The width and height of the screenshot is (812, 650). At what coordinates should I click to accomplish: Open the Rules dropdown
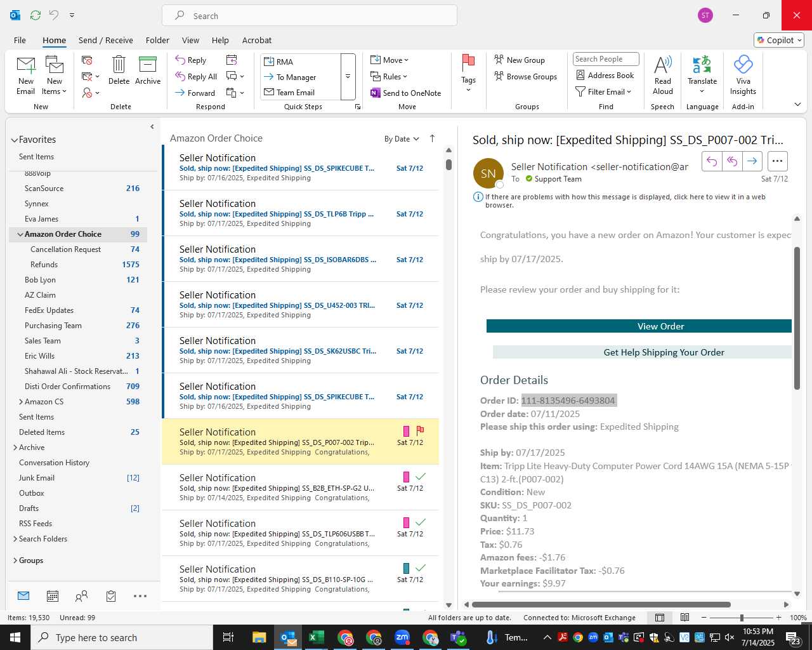point(389,76)
